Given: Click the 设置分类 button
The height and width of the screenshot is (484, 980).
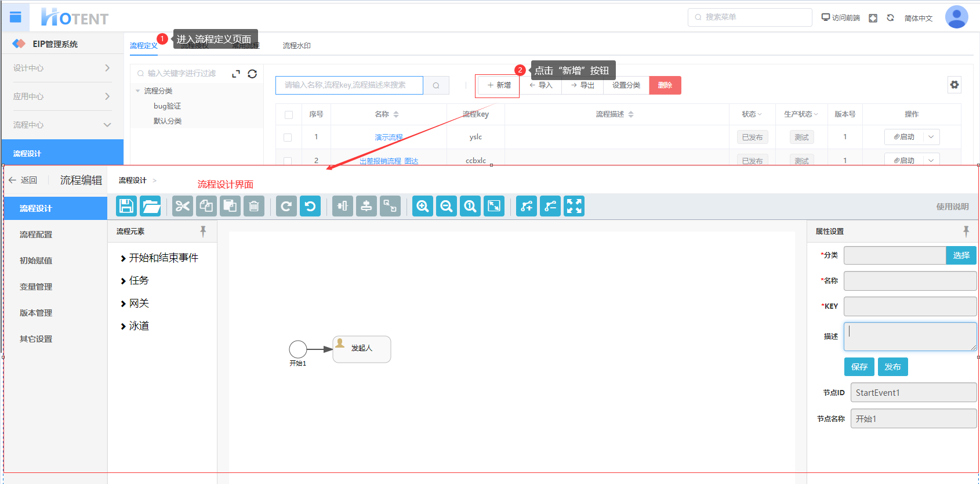Looking at the screenshot, I should click(626, 85).
